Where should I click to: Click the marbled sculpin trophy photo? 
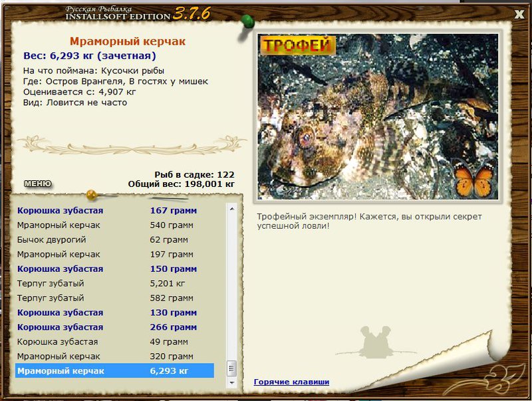coord(378,116)
